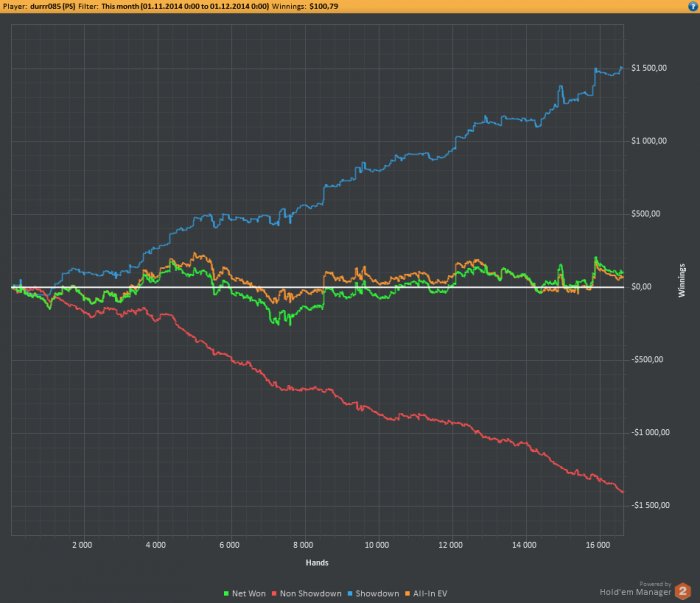The height and width of the screenshot is (603, 700).
Task: Click the 4 000 hands axis label
Action: (x=156, y=545)
